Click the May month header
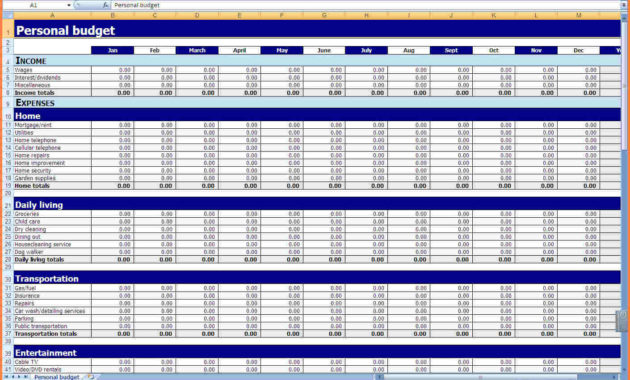 click(x=282, y=50)
